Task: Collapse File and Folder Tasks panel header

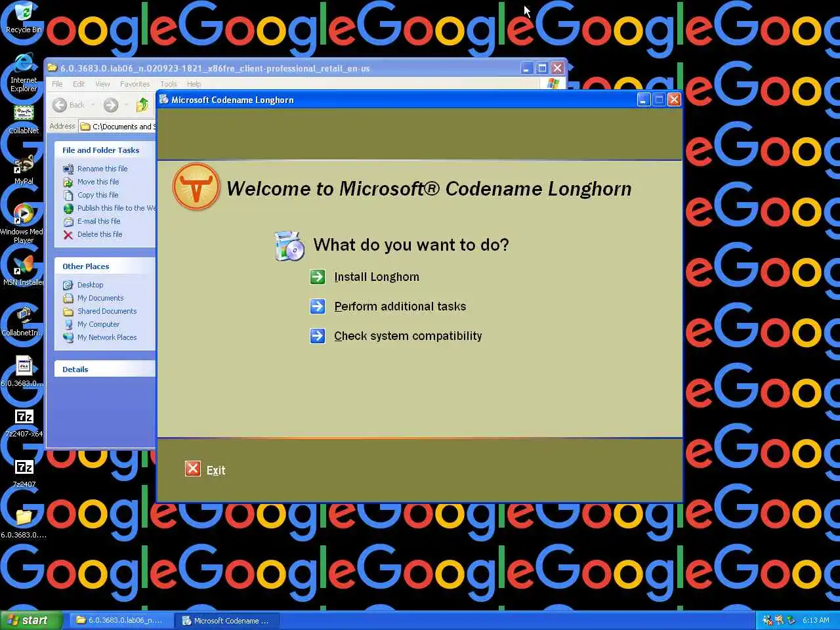Action: click(x=105, y=150)
